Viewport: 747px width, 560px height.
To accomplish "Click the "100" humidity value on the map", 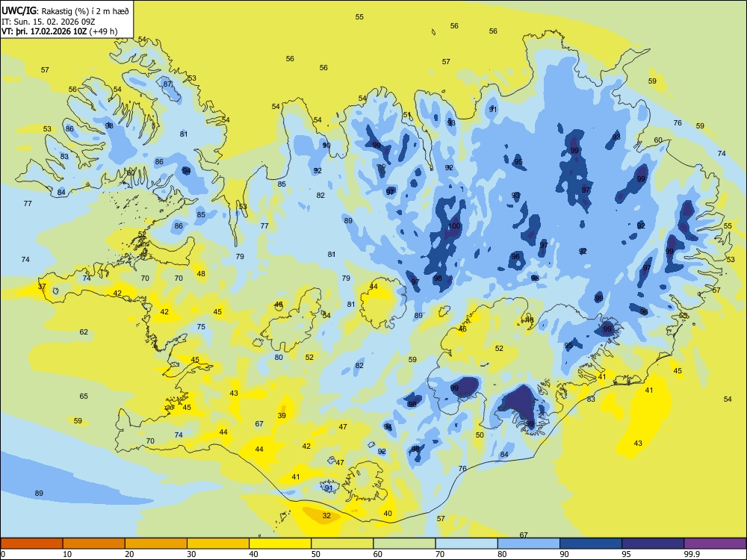I will pos(454,225).
